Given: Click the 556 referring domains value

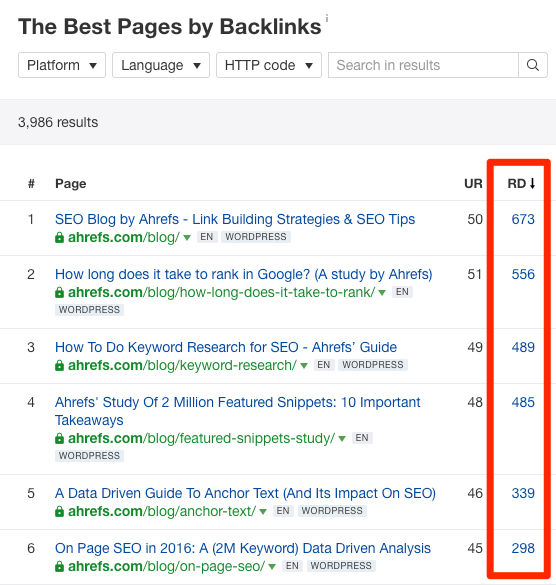Looking at the screenshot, I should click(x=523, y=275).
